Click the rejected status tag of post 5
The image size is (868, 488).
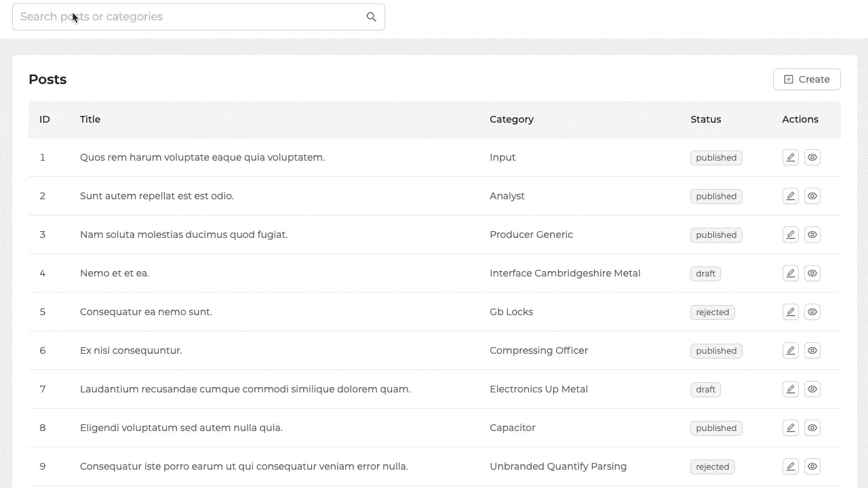click(712, 312)
